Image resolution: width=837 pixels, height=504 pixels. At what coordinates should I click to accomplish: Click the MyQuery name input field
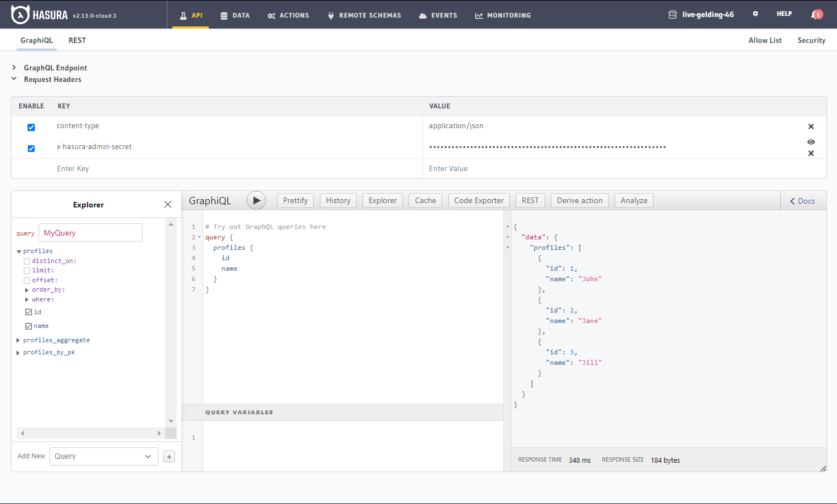click(90, 232)
